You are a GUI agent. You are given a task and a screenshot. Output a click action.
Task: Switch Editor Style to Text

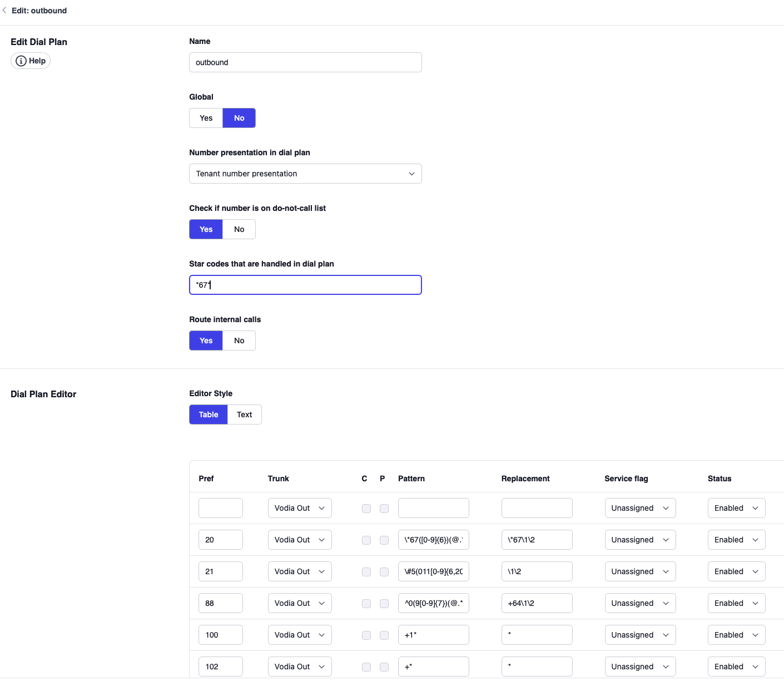point(244,414)
